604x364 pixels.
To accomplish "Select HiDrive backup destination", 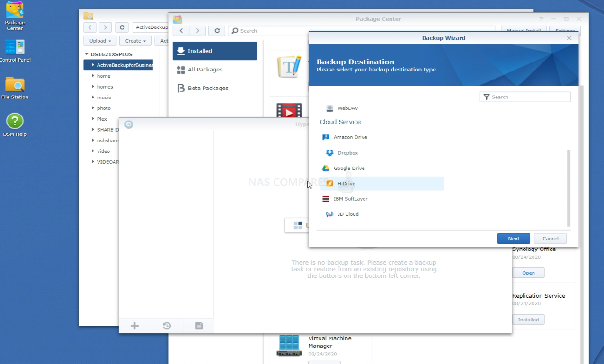I will [382, 184].
